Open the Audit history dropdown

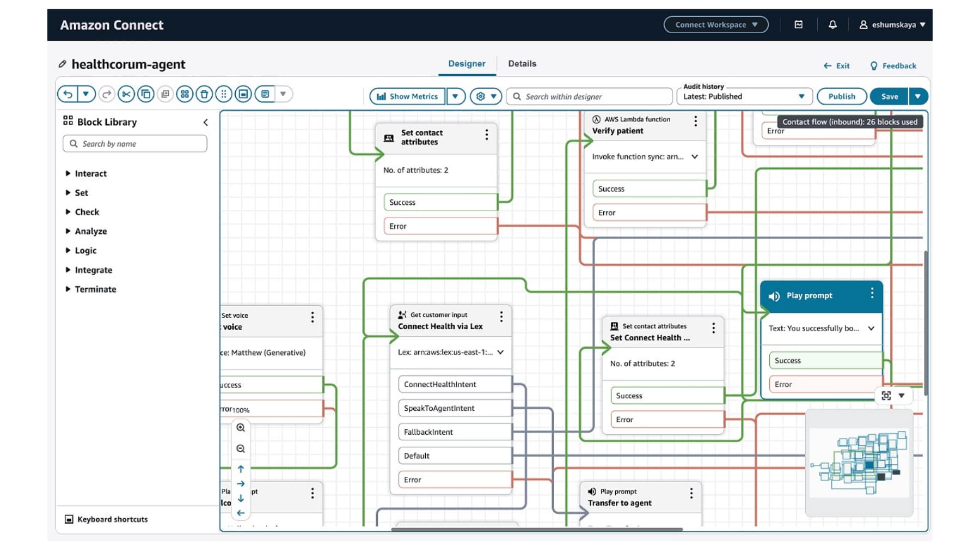744,96
